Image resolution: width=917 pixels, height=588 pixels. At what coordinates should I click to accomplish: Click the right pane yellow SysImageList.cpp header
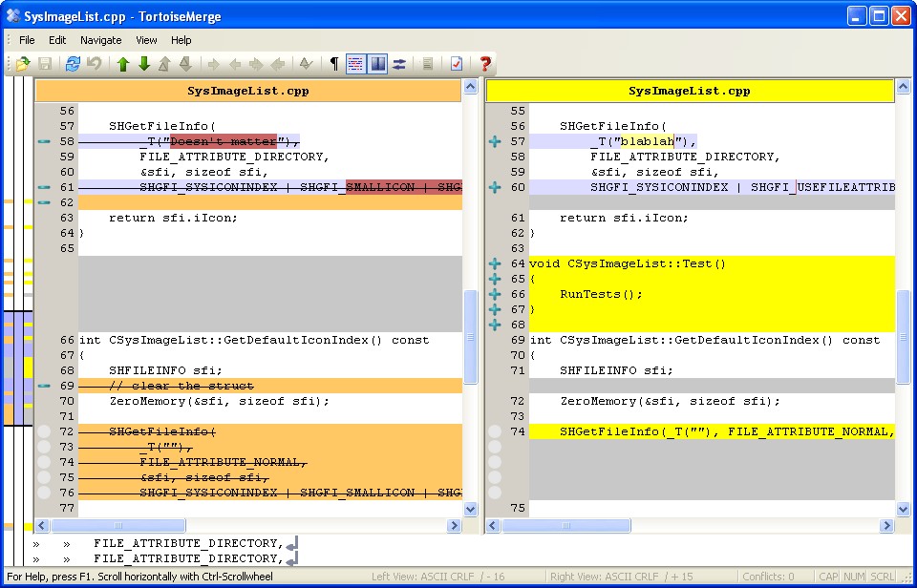(x=689, y=91)
